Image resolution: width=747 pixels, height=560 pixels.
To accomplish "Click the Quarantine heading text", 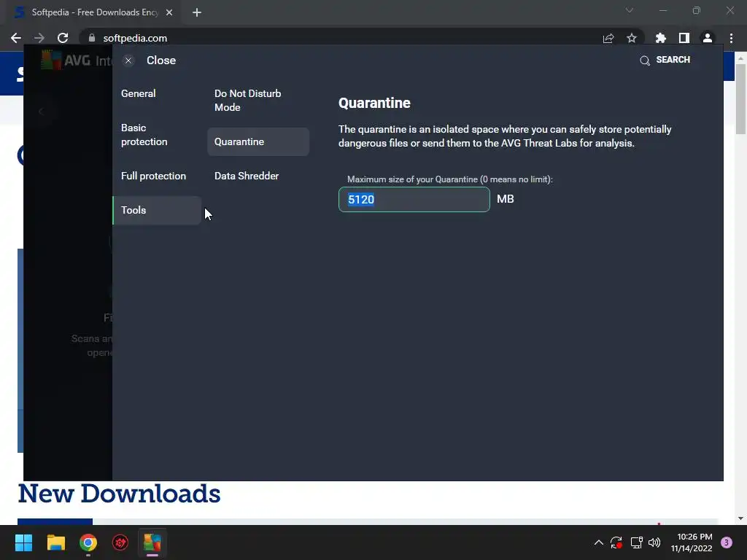I will tap(374, 103).
